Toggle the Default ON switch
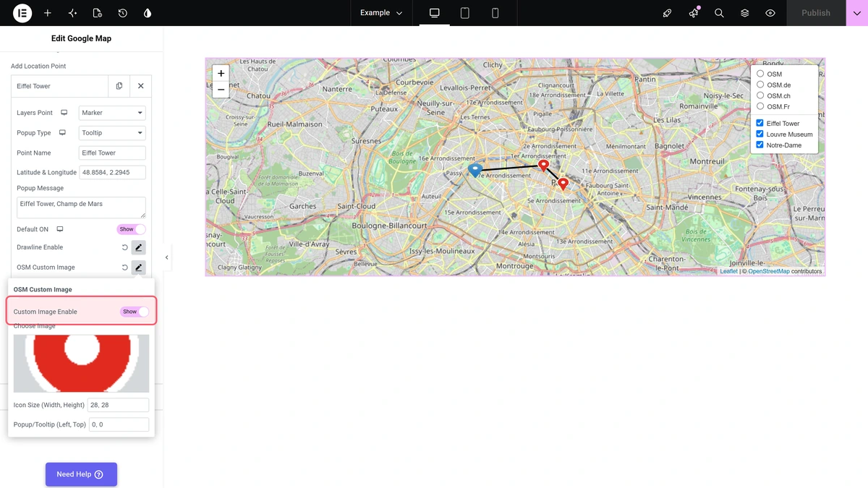The height and width of the screenshot is (488, 868). click(131, 229)
